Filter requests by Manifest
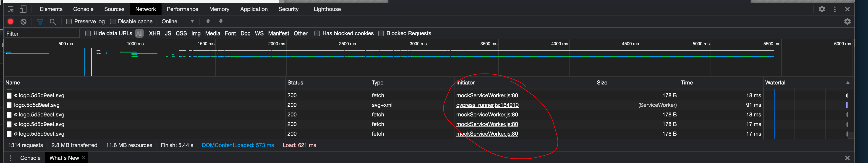Screen dimensions: 868x163 [x=278, y=33]
